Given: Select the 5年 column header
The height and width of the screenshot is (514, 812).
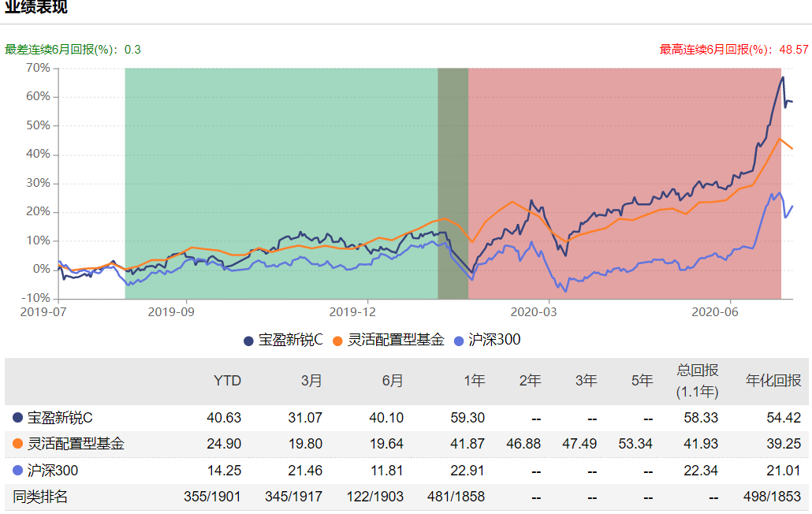Looking at the screenshot, I should click(643, 381).
